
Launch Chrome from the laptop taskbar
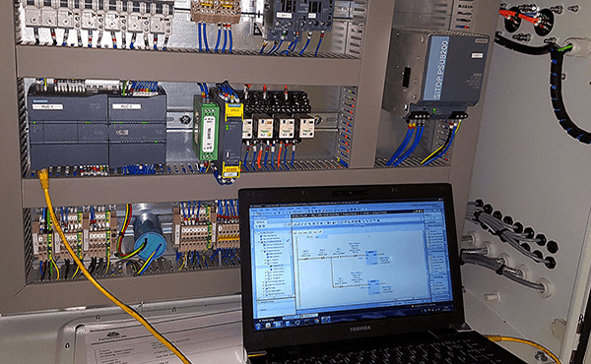click(x=316, y=321)
